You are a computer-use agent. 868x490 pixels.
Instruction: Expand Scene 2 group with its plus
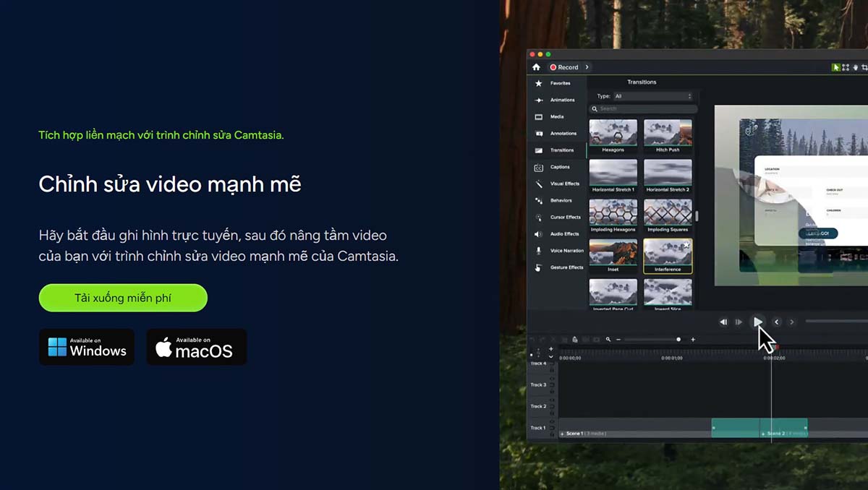pos(763,434)
